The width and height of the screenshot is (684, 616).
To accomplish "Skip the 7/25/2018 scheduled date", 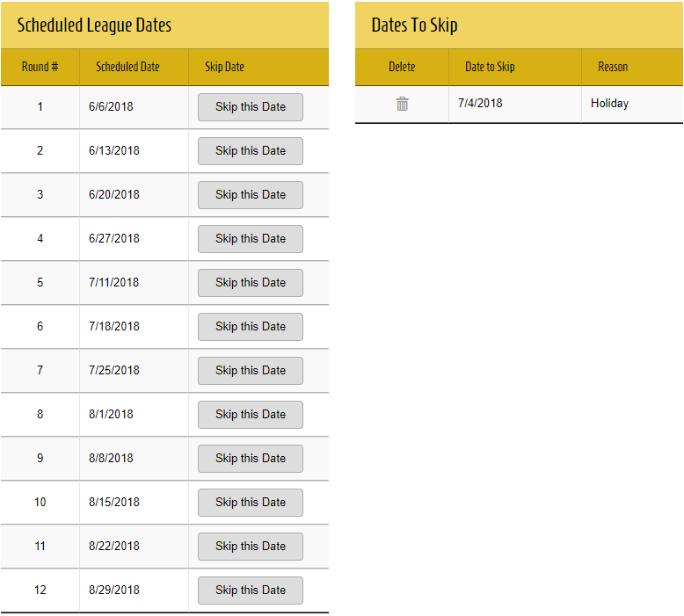I will [x=251, y=371].
